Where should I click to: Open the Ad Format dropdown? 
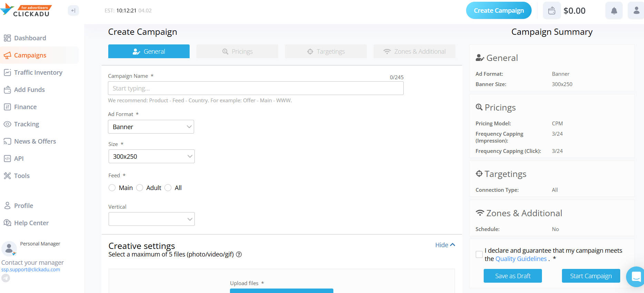(x=151, y=127)
